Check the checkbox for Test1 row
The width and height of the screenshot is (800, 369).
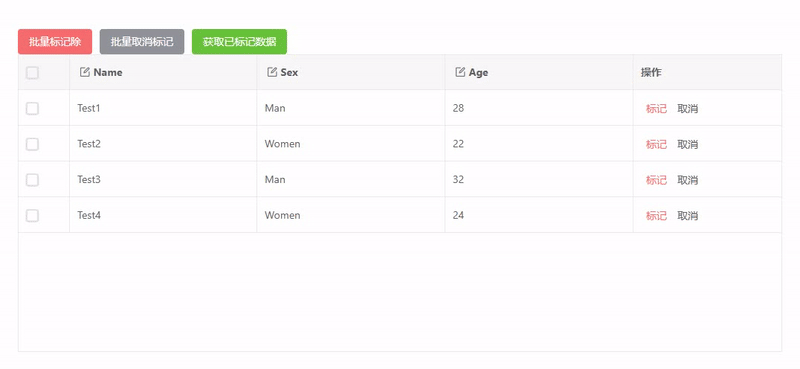coord(32,108)
